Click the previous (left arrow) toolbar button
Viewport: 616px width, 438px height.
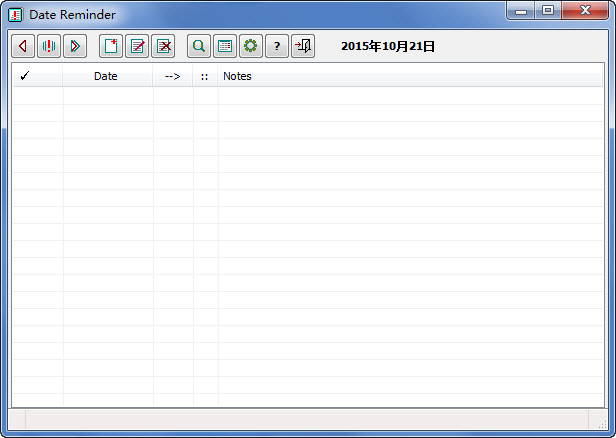click(x=23, y=46)
